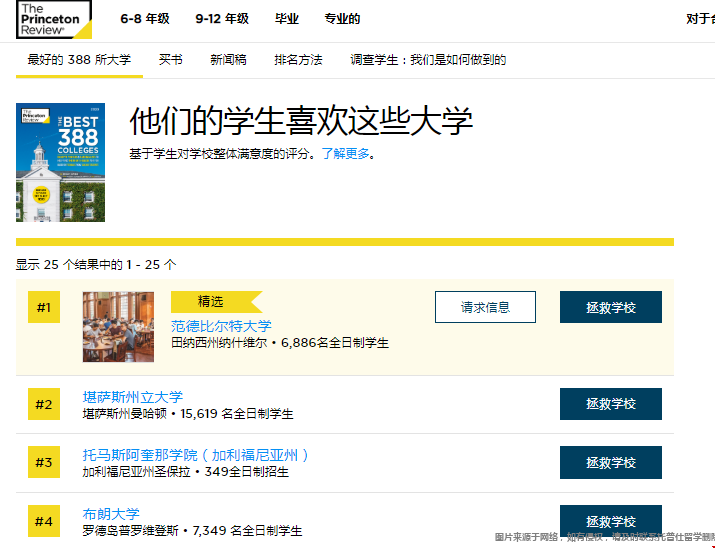Click the Vanderbilt dining hall photo
The width and height of the screenshot is (715, 548).
[x=118, y=327]
